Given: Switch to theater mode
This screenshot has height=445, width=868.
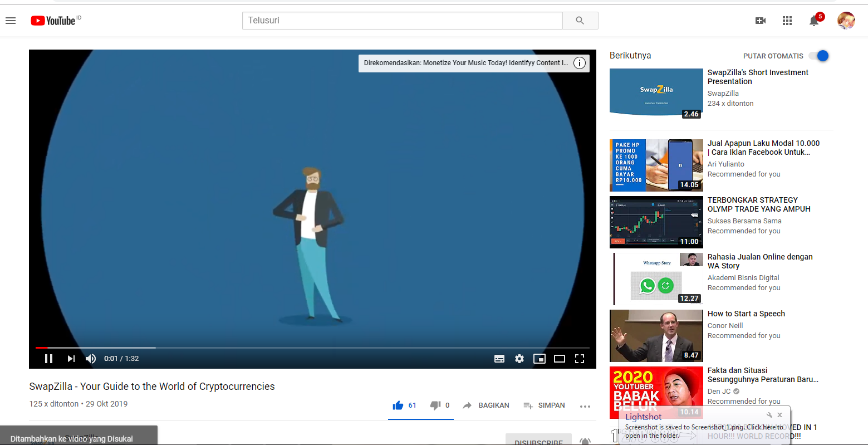Looking at the screenshot, I should [560, 359].
